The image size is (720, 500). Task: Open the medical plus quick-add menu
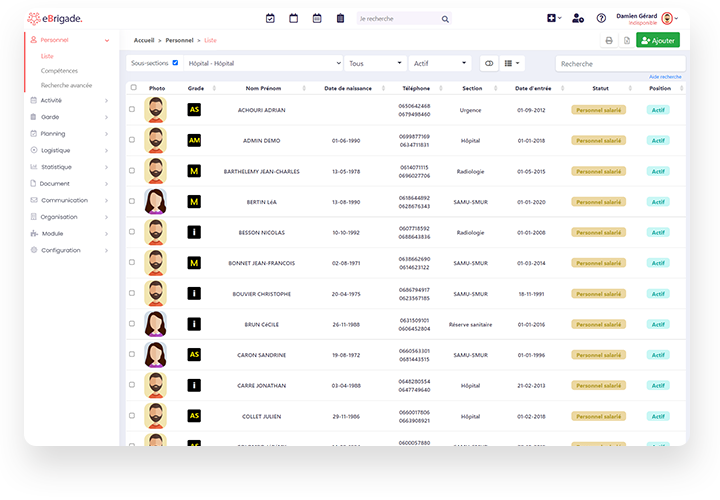(x=554, y=18)
